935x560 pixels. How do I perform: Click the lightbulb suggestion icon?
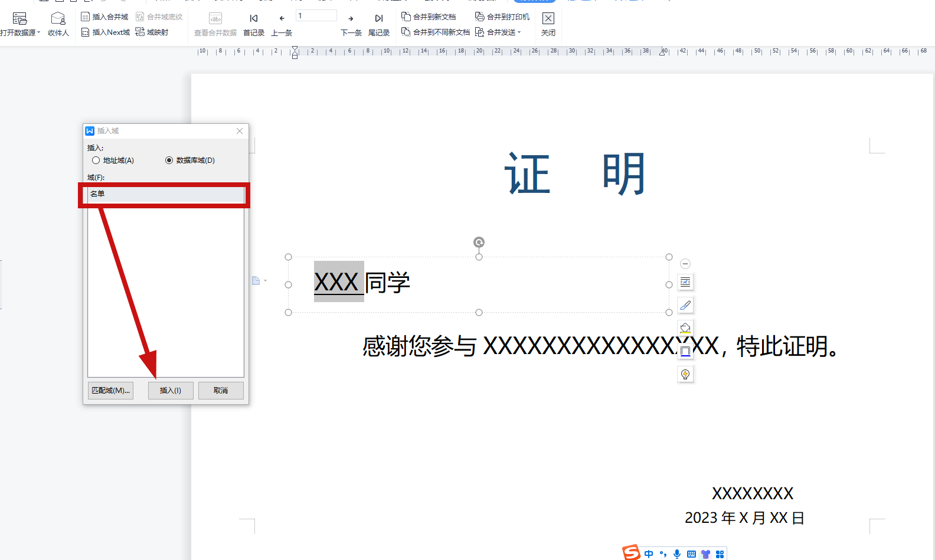click(x=685, y=374)
